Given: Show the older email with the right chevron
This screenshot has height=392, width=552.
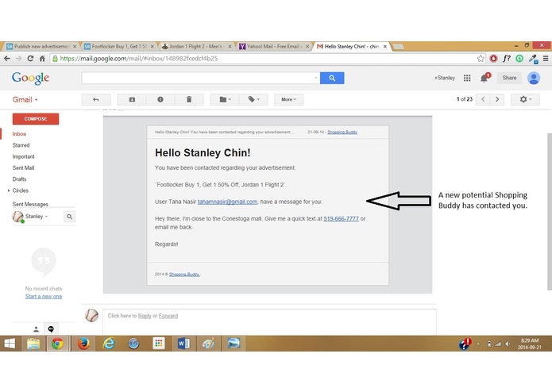Looking at the screenshot, I should [x=497, y=99].
